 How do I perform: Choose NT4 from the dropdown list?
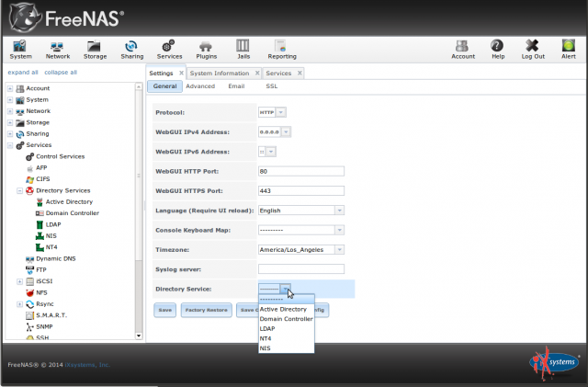(x=286, y=338)
